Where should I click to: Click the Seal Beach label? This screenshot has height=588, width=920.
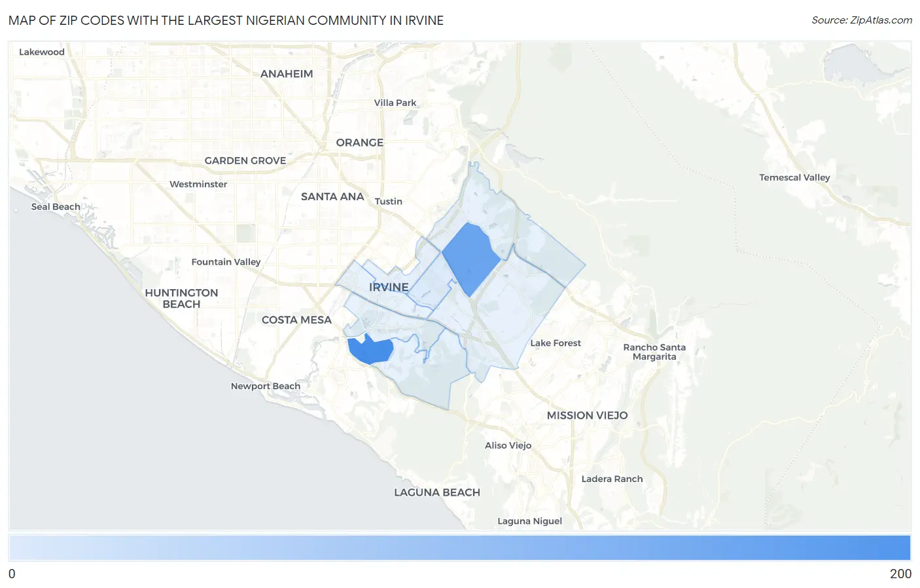56,207
